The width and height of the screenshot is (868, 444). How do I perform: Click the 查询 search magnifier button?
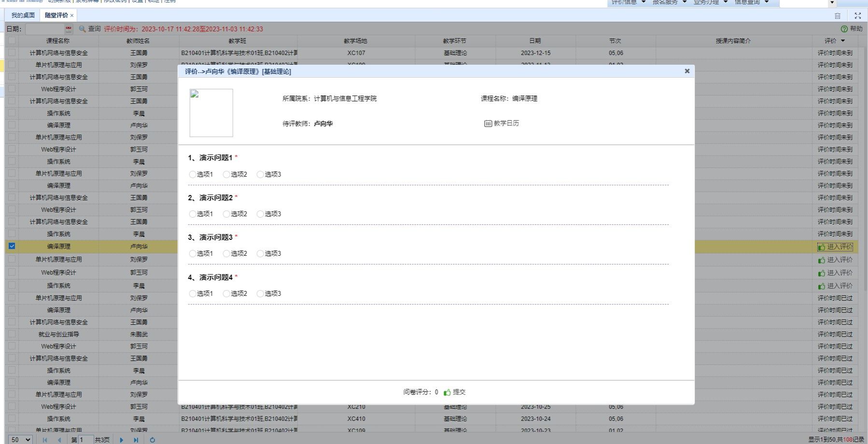tap(90, 29)
